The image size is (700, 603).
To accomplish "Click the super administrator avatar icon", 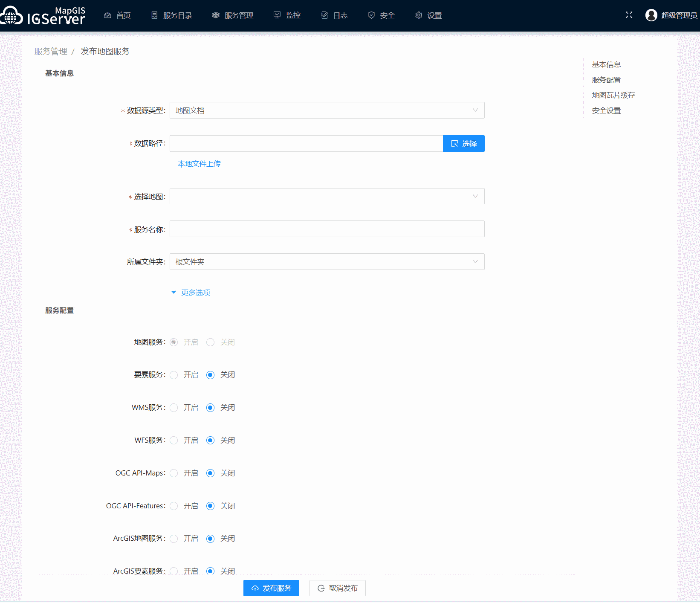I will [x=651, y=15].
